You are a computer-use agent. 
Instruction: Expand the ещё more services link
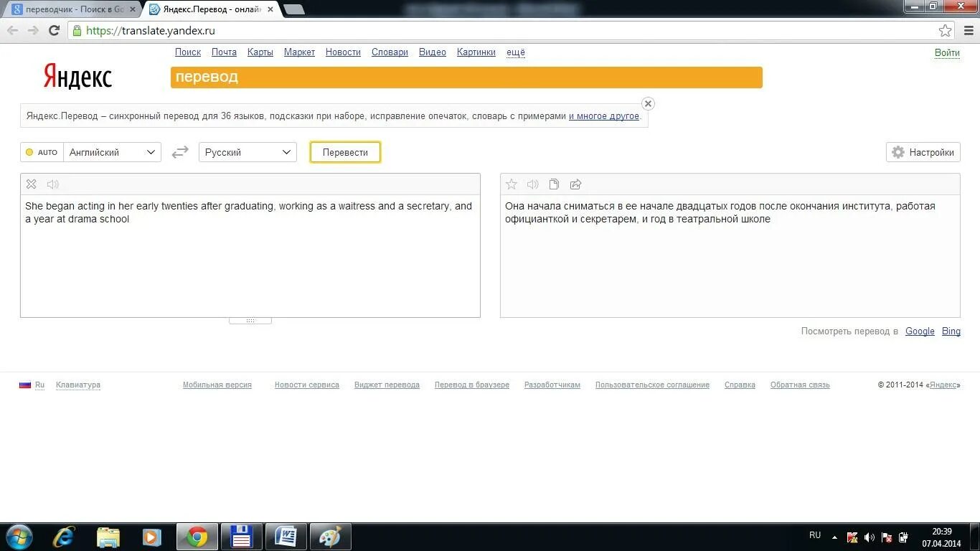click(516, 52)
